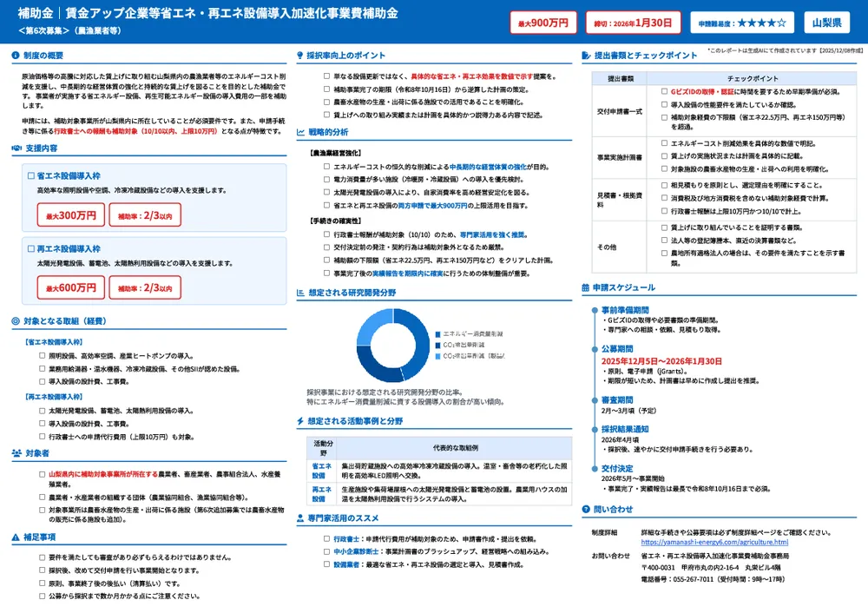Tick the 太陽光発電設備、蓄電池 checkbox
This screenshot has height=613, width=868.
[x=40, y=411]
